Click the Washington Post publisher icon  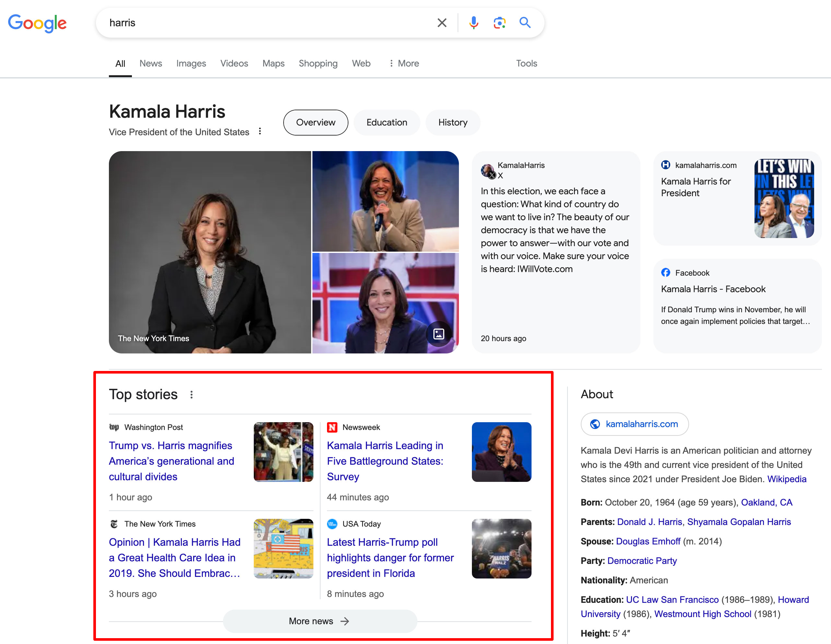pyautogui.click(x=114, y=427)
